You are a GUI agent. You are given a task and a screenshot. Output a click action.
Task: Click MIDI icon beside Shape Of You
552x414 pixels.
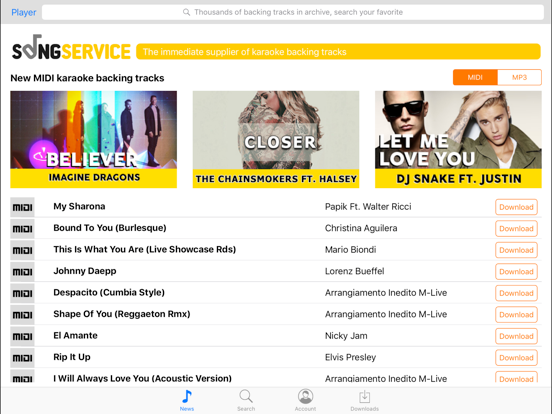pyautogui.click(x=22, y=314)
